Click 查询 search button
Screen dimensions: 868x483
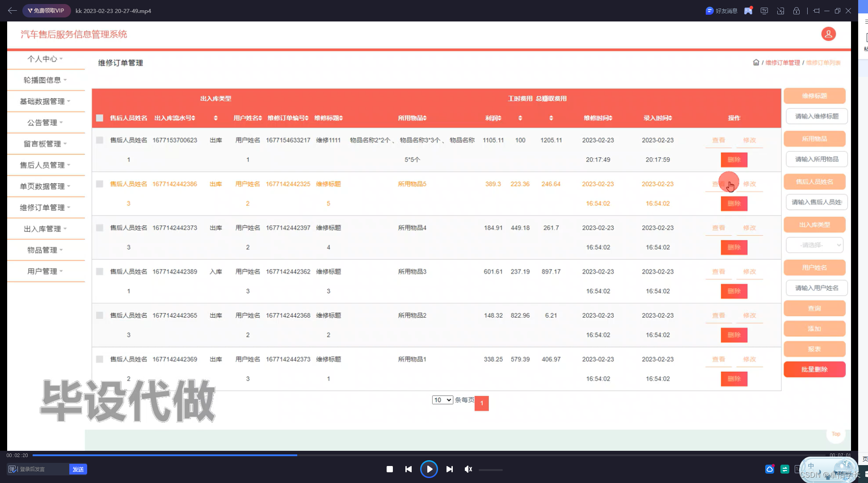coord(814,309)
